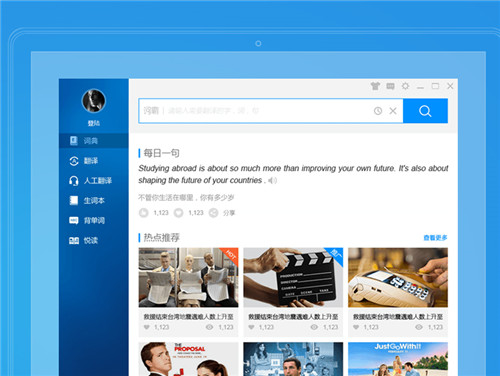Play the daily sentence audio speaker

pos(272,180)
